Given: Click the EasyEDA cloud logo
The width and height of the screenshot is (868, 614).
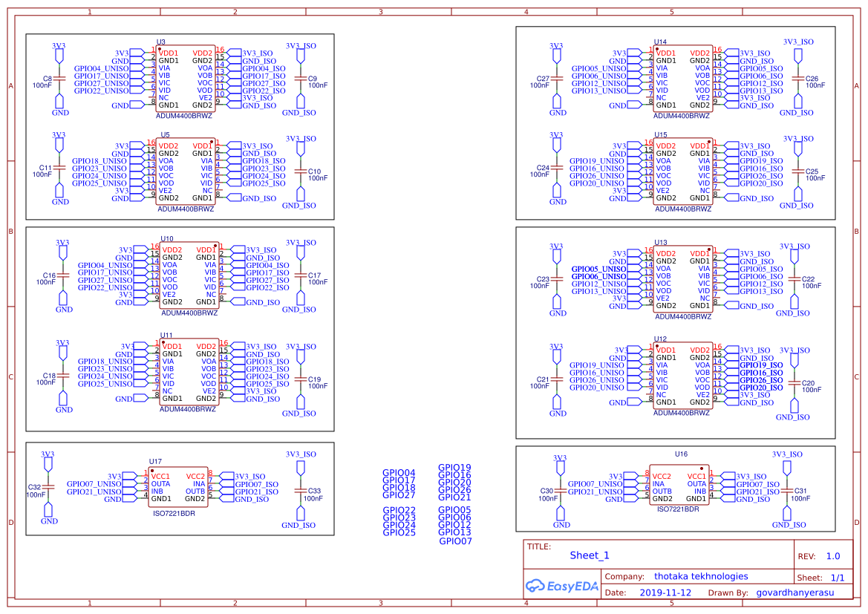Looking at the screenshot, I should tap(537, 587).
